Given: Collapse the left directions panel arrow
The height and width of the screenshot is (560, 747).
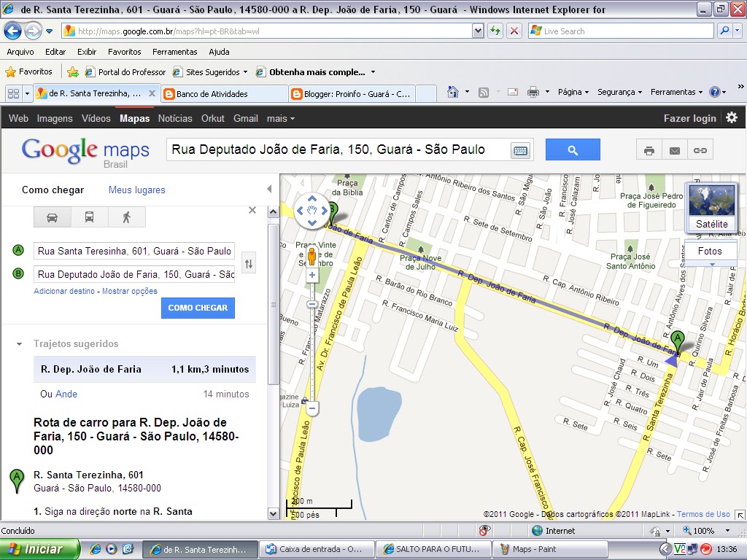Looking at the screenshot, I should point(270,189).
